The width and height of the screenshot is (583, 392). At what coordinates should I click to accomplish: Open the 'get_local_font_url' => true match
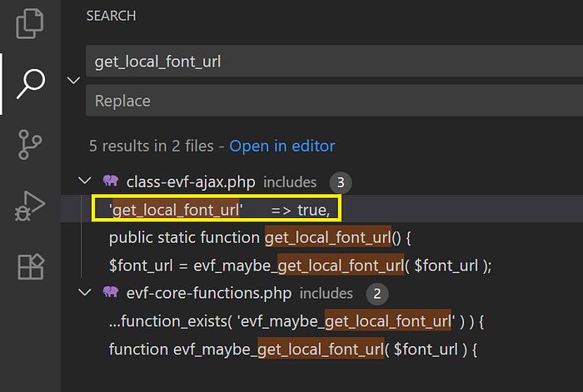click(219, 210)
